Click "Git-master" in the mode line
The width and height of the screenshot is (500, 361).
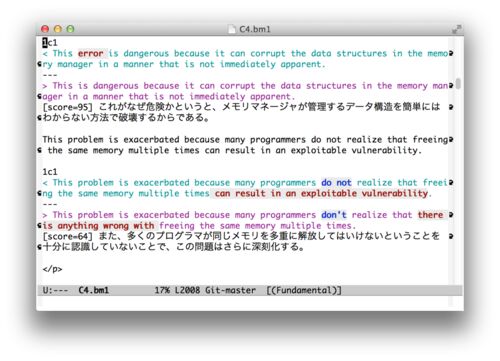click(230, 290)
